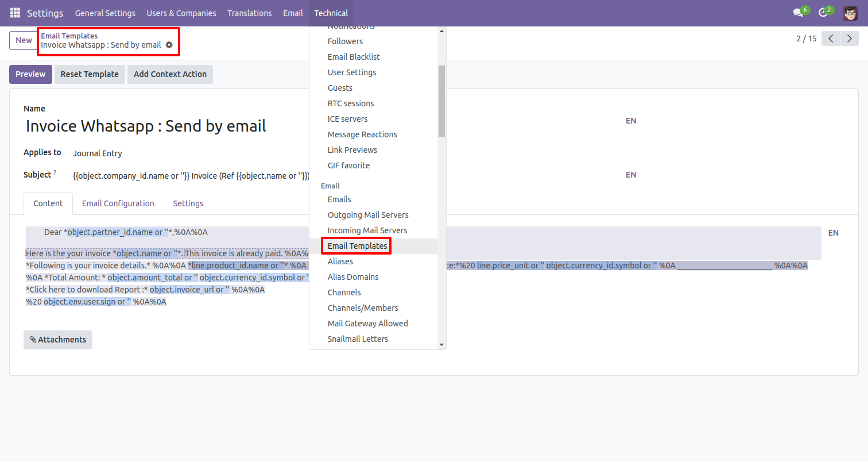
Task: Open the apps grid menu icon
Action: click(x=15, y=13)
